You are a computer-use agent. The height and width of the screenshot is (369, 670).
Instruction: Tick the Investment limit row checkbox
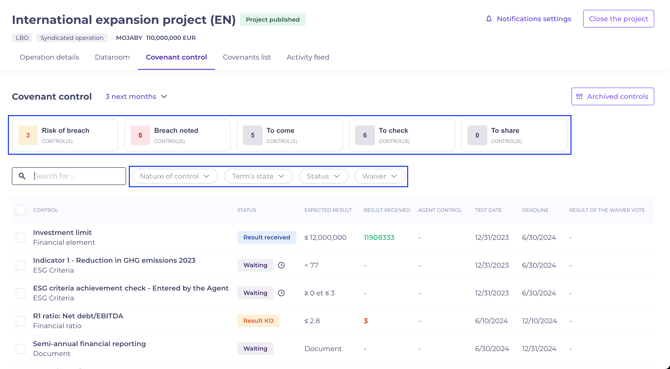(21, 237)
